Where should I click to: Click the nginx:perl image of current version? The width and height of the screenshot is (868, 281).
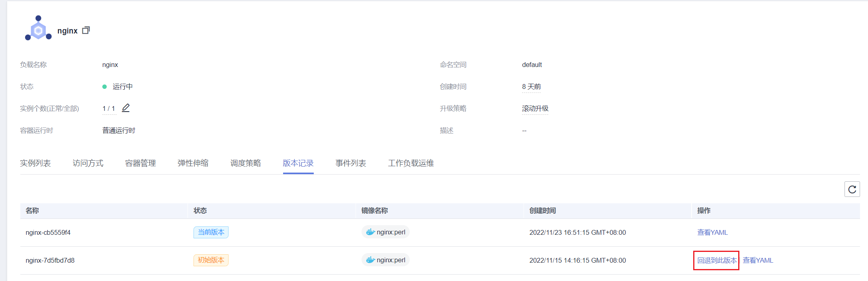point(385,232)
